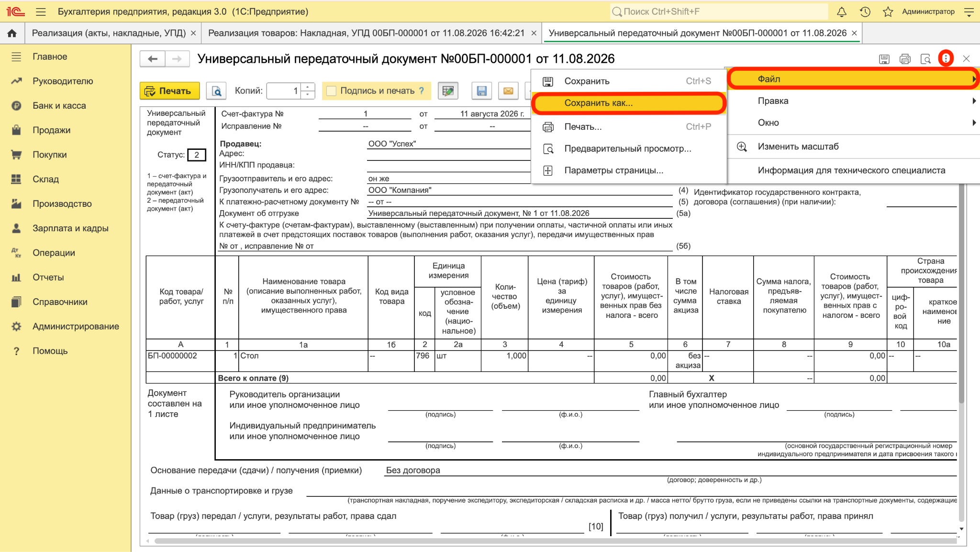Choose Печать... menu item
This screenshot has width=980, height=552.
coord(629,126)
